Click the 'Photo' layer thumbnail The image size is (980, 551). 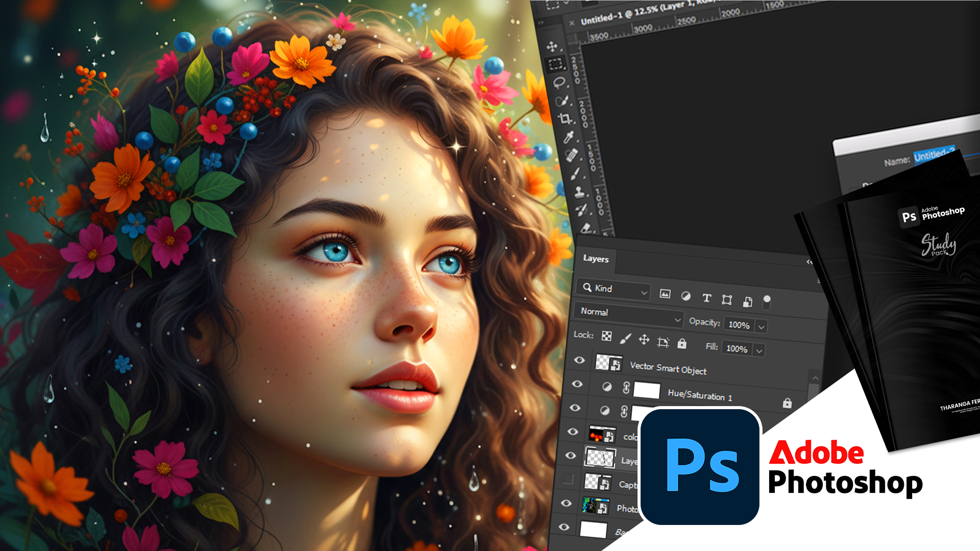tap(595, 506)
